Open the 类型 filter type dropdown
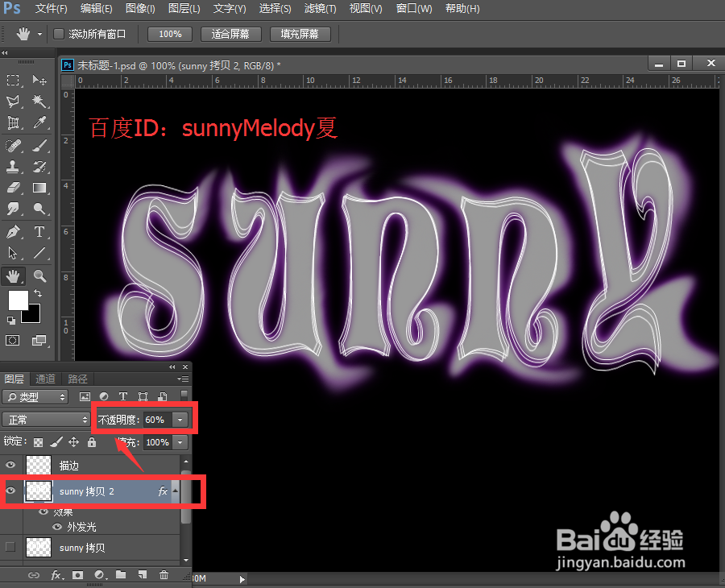This screenshot has height=588, width=725. 35,397
